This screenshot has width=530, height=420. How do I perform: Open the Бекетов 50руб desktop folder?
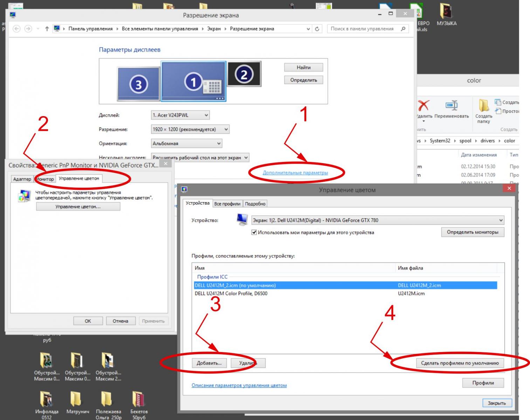click(139, 405)
